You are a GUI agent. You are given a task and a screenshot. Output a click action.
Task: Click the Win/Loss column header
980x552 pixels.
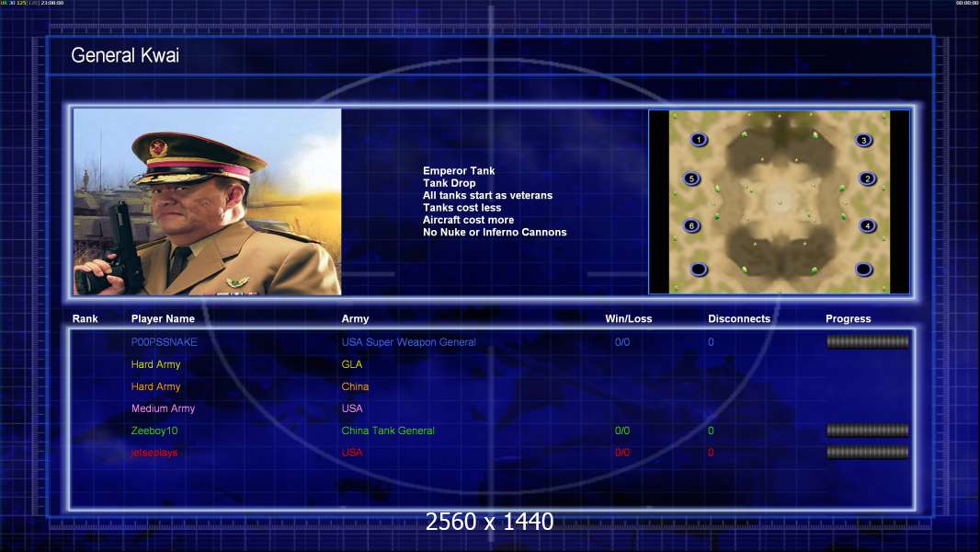[628, 319]
